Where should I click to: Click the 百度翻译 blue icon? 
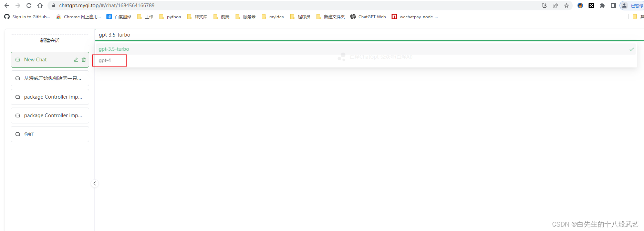click(x=109, y=17)
